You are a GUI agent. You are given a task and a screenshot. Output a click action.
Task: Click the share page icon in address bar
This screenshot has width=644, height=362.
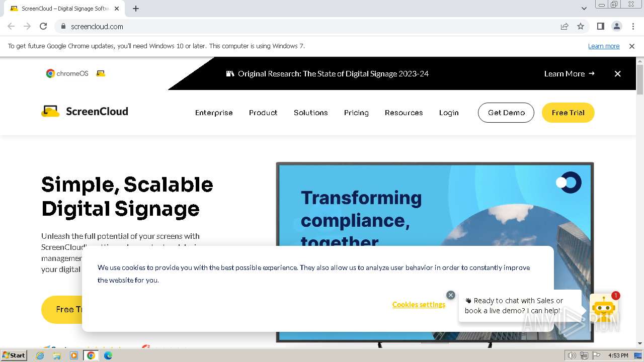coord(565,26)
